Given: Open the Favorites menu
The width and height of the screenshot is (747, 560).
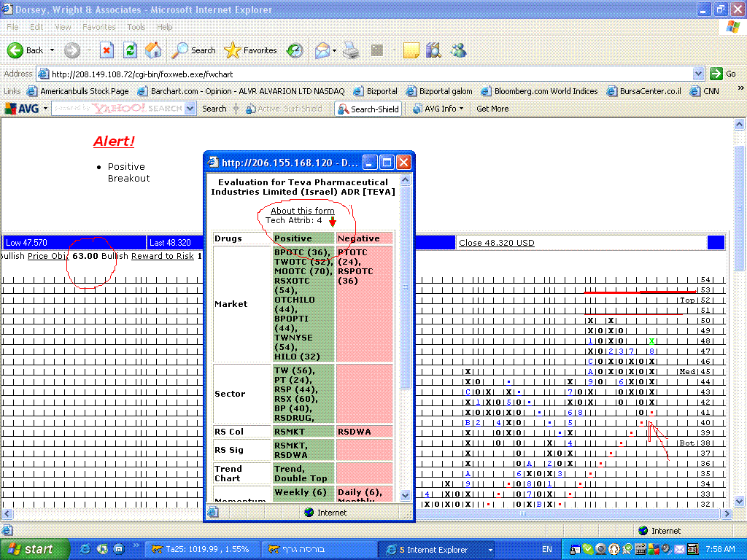Looking at the screenshot, I should point(99,27).
